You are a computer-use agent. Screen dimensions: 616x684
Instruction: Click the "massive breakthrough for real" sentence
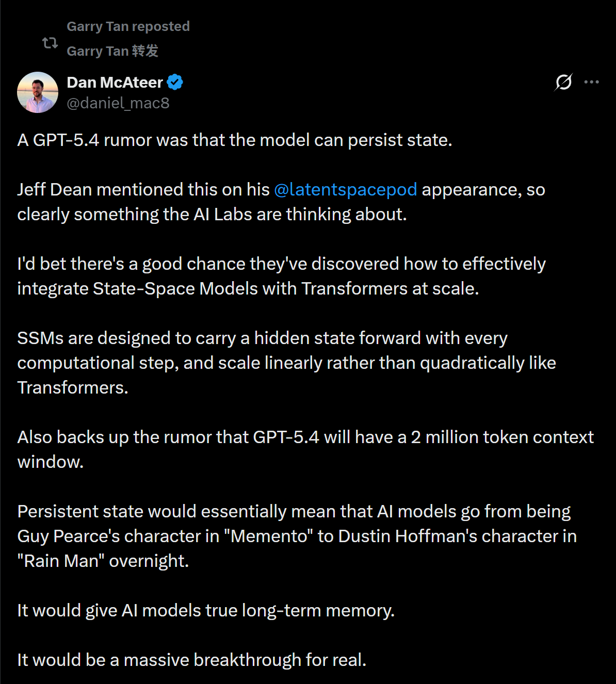[192, 660]
